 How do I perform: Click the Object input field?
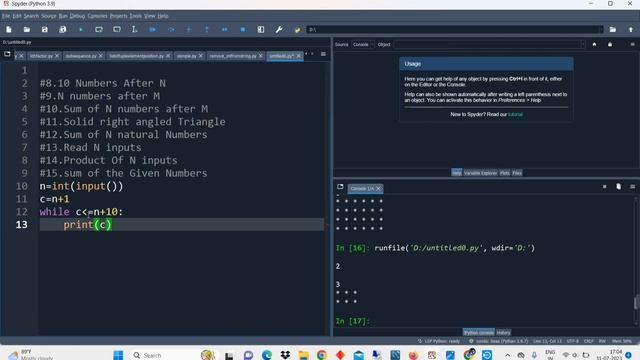pos(489,44)
